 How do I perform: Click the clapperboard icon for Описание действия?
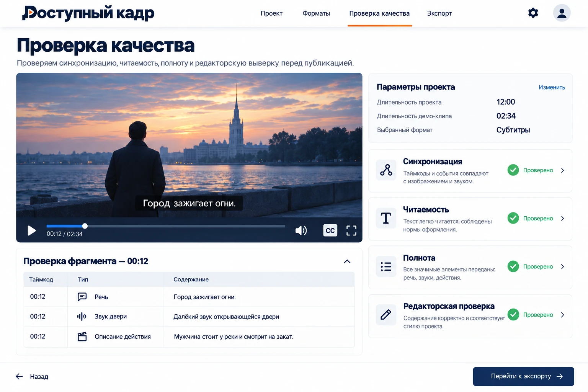(82, 336)
